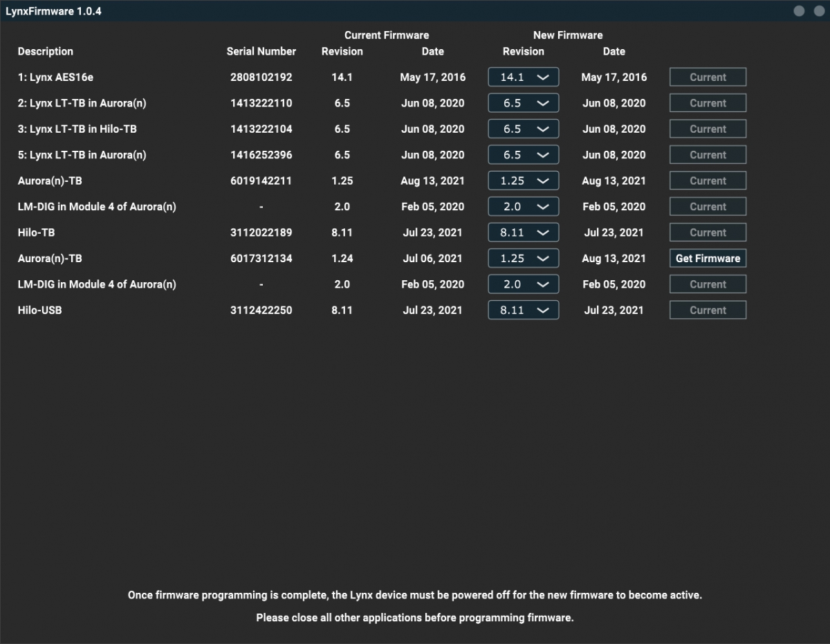The image size is (830, 644).
Task: Click the Get Firmware button for Aurora(n)-TB
Action: (x=708, y=258)
